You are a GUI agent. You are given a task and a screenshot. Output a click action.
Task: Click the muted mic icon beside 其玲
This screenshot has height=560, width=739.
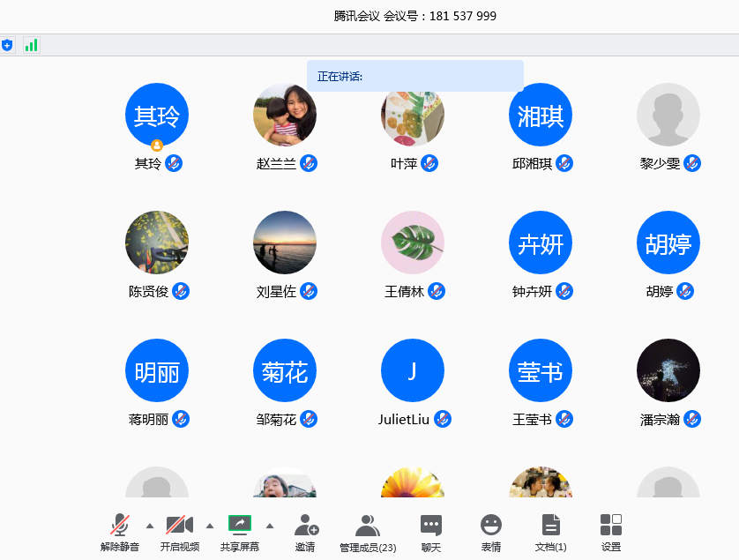point(174,163)
